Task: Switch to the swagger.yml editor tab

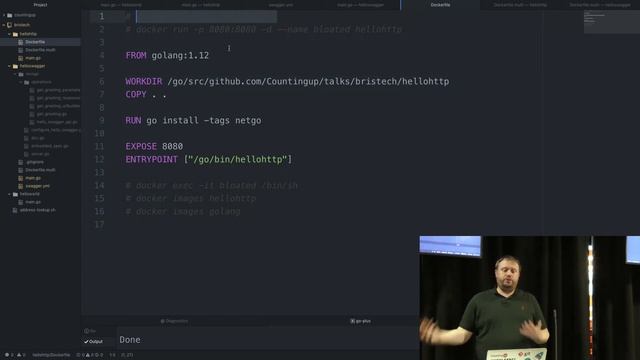Action: coord(281,5)
